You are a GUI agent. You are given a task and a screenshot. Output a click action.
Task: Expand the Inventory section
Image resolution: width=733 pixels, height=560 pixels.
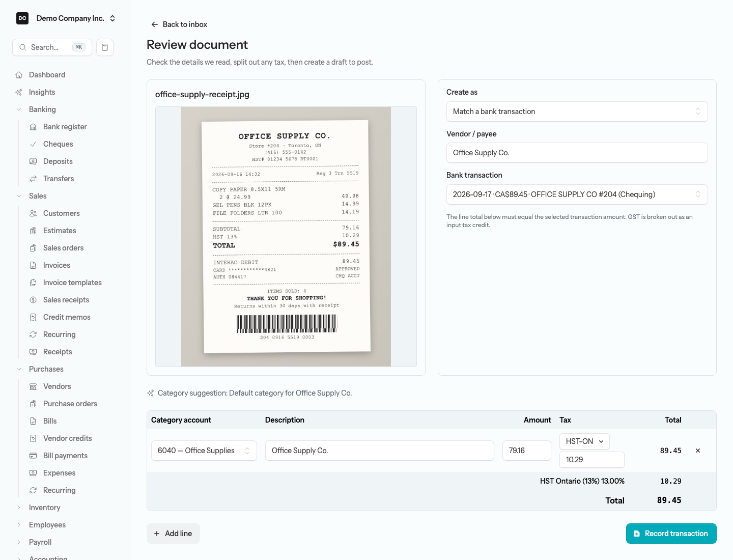(19, 508)
